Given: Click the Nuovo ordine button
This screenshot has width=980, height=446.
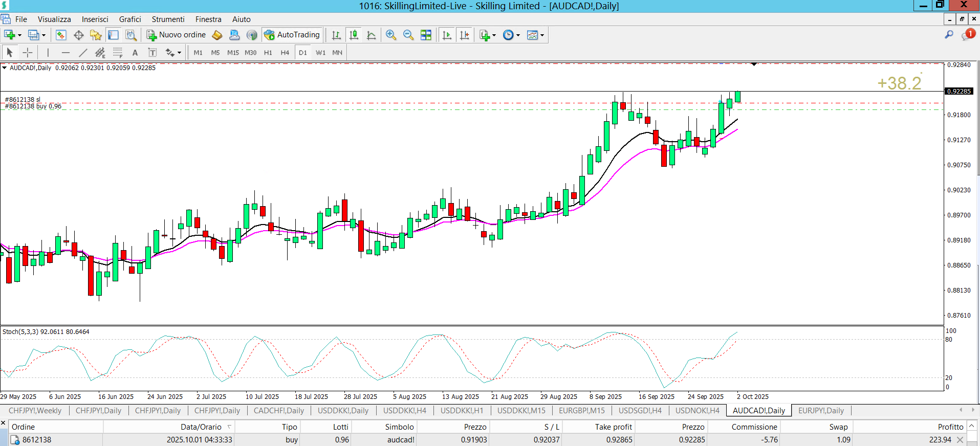Looking at the screenshot, I should tap(177, 35).
